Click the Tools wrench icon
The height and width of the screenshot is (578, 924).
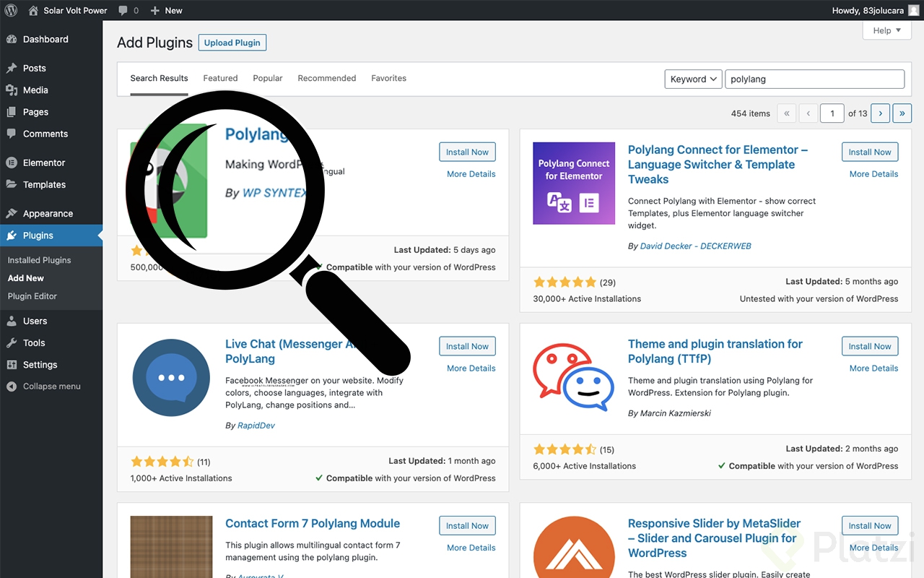click(x=12, y=343)
